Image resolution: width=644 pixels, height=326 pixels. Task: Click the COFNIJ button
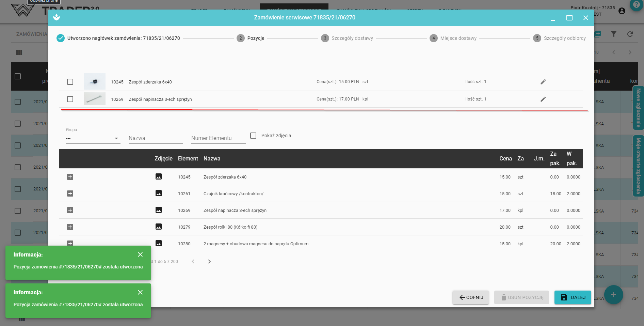[x=471, y=297]
